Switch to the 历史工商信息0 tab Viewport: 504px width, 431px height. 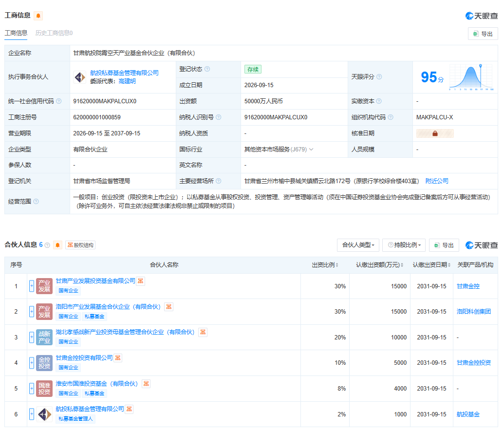(x=54, y=33)
